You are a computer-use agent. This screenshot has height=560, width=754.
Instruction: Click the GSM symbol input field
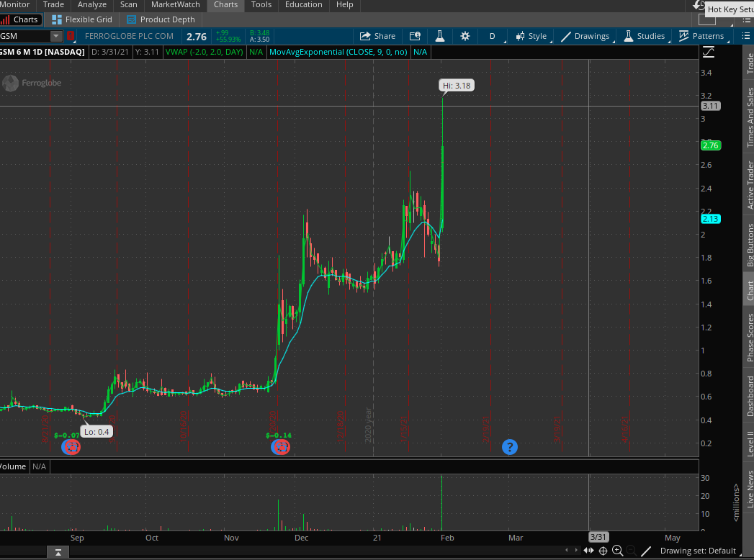[x=25, y=36]
